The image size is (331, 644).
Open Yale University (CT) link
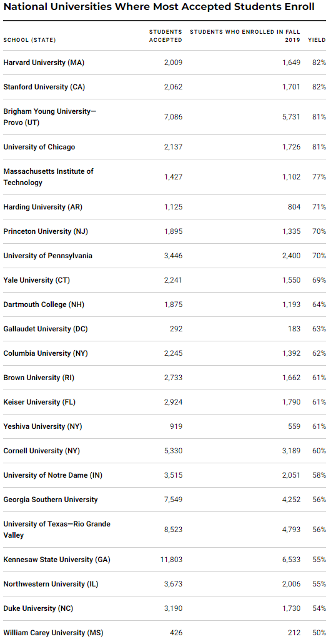click(36, 280)
